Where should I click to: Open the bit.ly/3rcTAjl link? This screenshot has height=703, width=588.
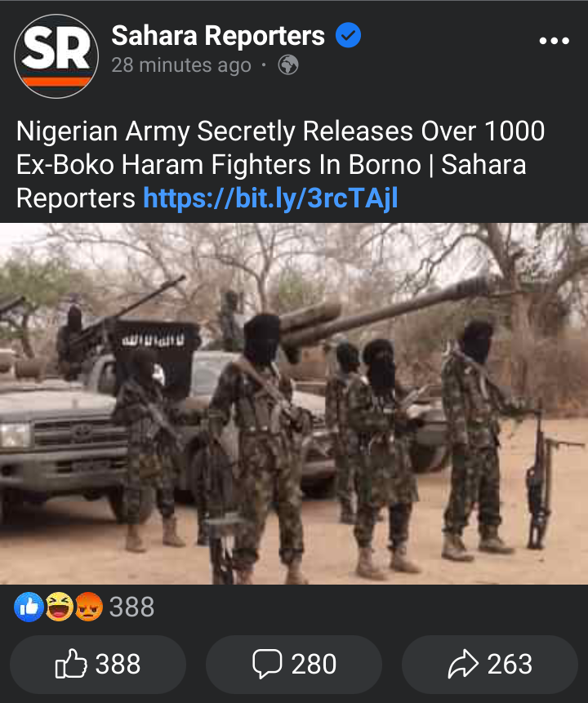click(270, 198)
